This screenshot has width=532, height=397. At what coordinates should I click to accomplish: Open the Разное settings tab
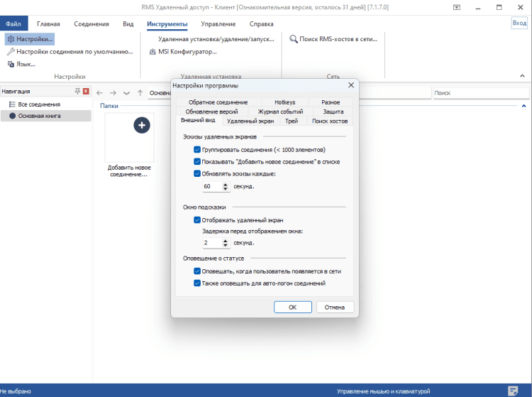point(331,102)
